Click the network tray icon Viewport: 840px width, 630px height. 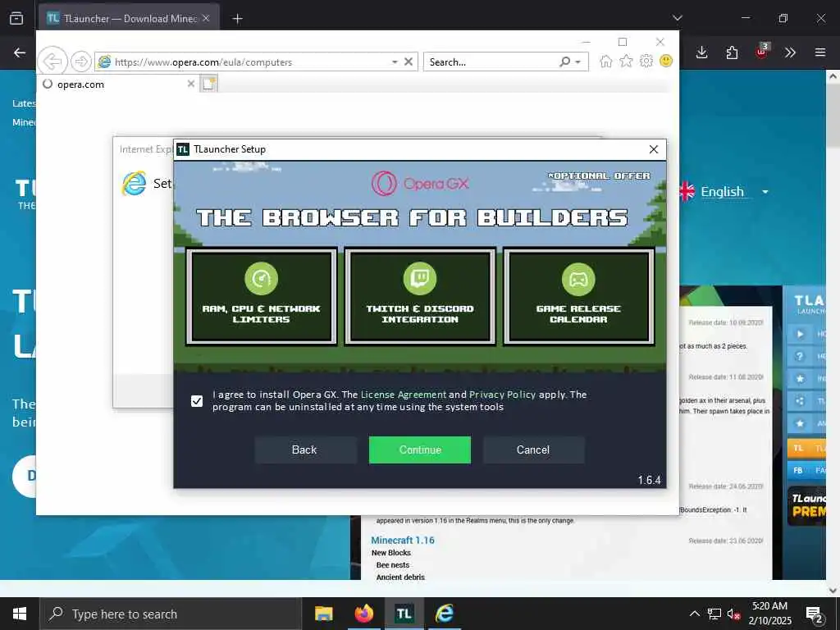tap(714, 614)
